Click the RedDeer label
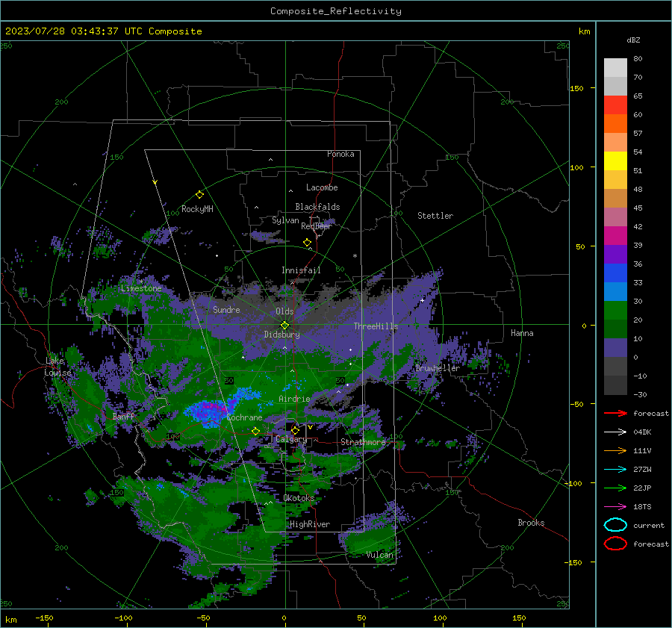Image resolution: width=672 pixels, height=628 pixels. coord(317,226)
